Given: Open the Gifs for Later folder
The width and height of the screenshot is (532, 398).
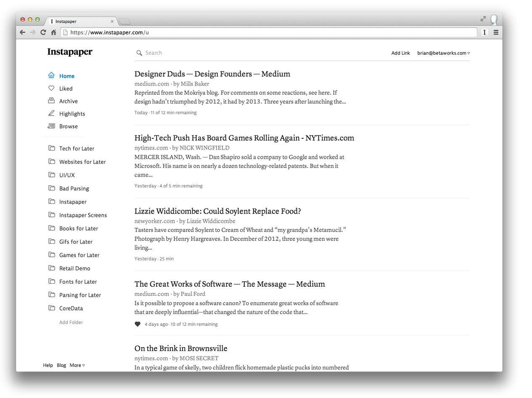Looking at the screenshot, I should [x=76, y=242].
